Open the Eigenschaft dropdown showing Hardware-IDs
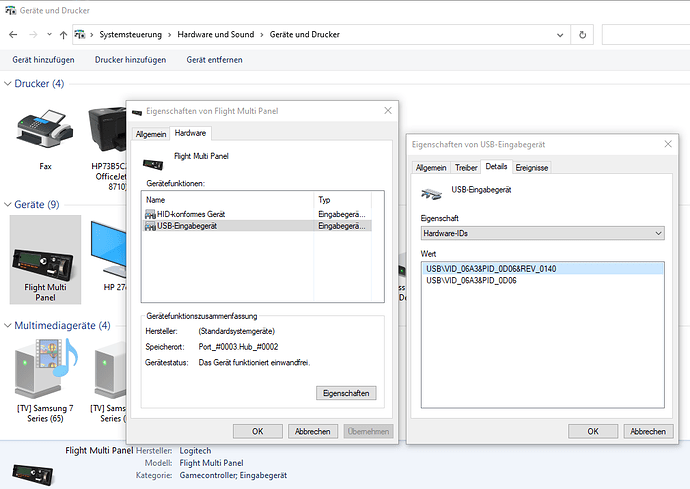This screenshot has height=489, width=690. [543, 233]
